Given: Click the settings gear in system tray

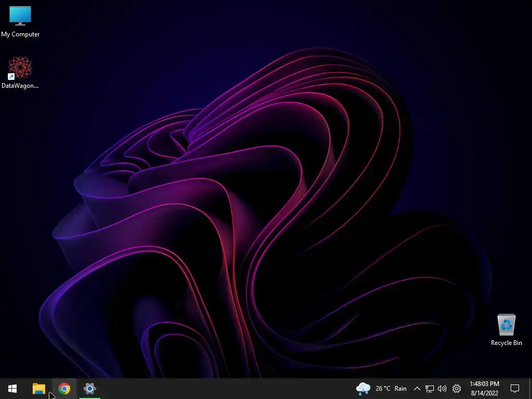Looking at the screenshot, I should tap(457, 389).
